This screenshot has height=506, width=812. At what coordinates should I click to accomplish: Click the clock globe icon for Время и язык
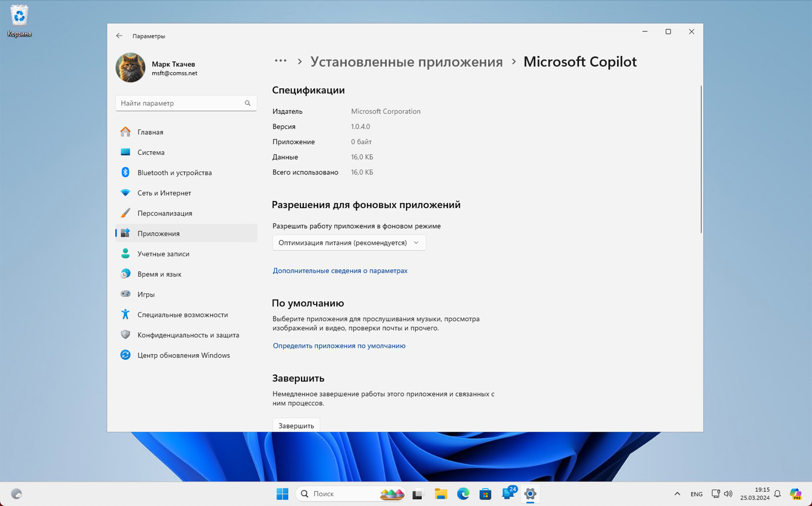(x=126, y=274)
